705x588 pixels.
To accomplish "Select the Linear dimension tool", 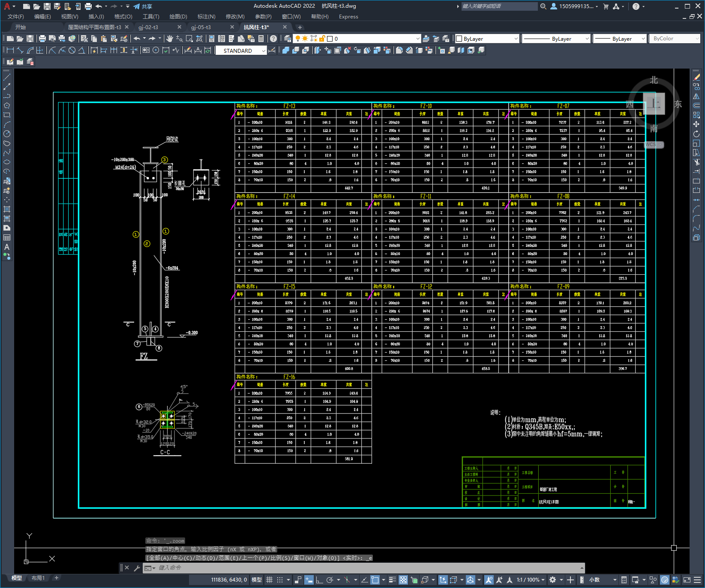I will coord(10,50).
